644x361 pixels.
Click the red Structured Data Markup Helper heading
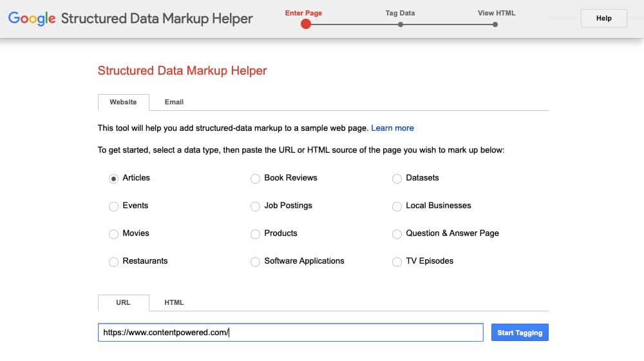[x=182, y=71]
